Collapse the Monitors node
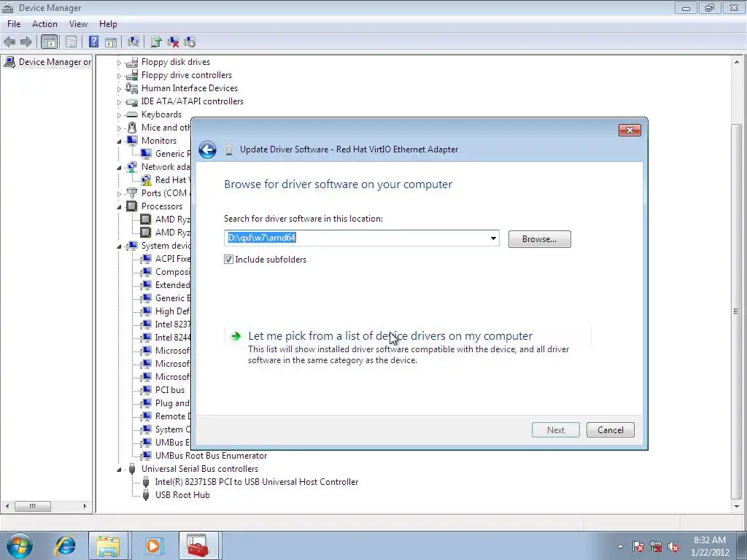This screenshot has width=747, height=560. point(119,141)
